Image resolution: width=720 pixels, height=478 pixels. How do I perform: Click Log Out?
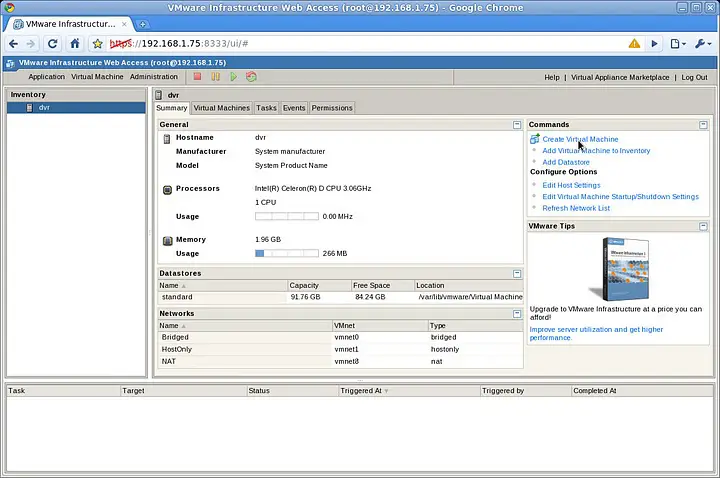pos(694,78)
